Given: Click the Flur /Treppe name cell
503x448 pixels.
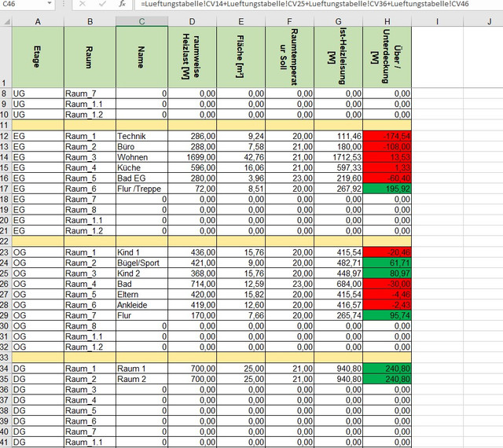Looking at the screenshot, I should point(141,189).
